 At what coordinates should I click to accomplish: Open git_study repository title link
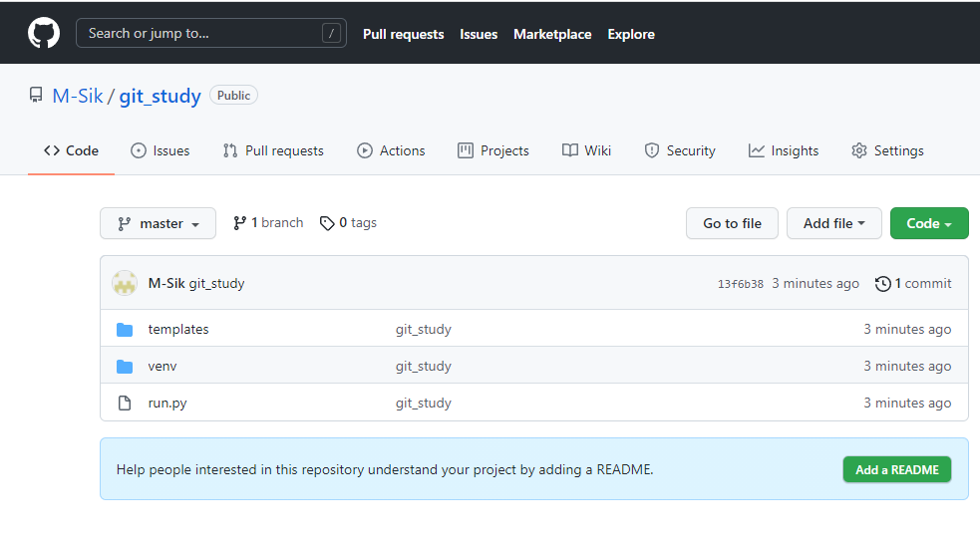click(160, 96)
